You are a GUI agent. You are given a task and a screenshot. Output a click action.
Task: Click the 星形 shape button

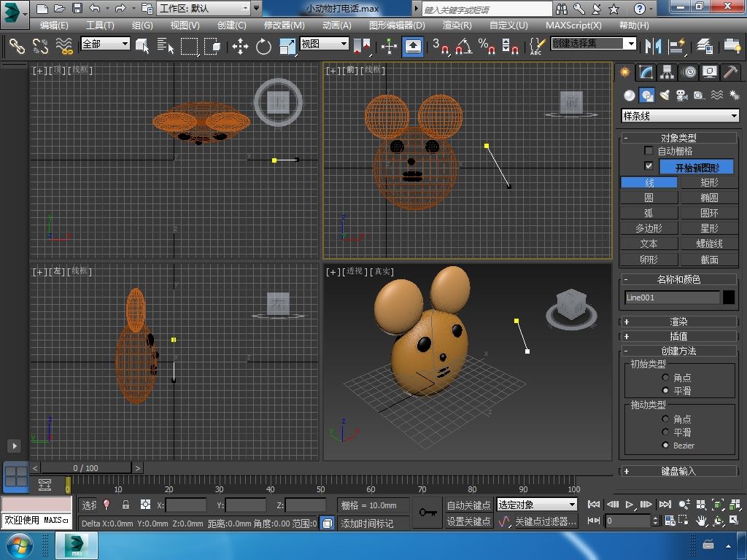pos(709,228)
